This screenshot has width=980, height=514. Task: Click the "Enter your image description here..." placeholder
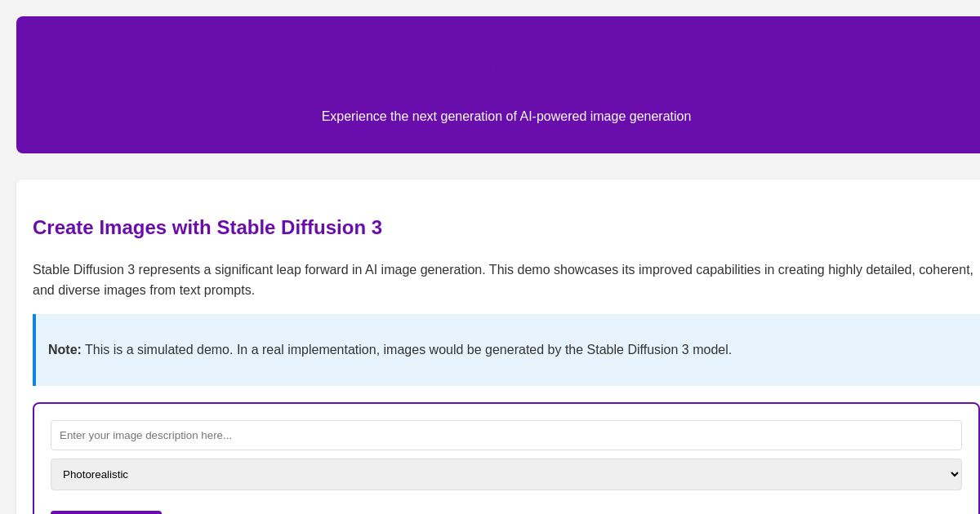(145, 436)
